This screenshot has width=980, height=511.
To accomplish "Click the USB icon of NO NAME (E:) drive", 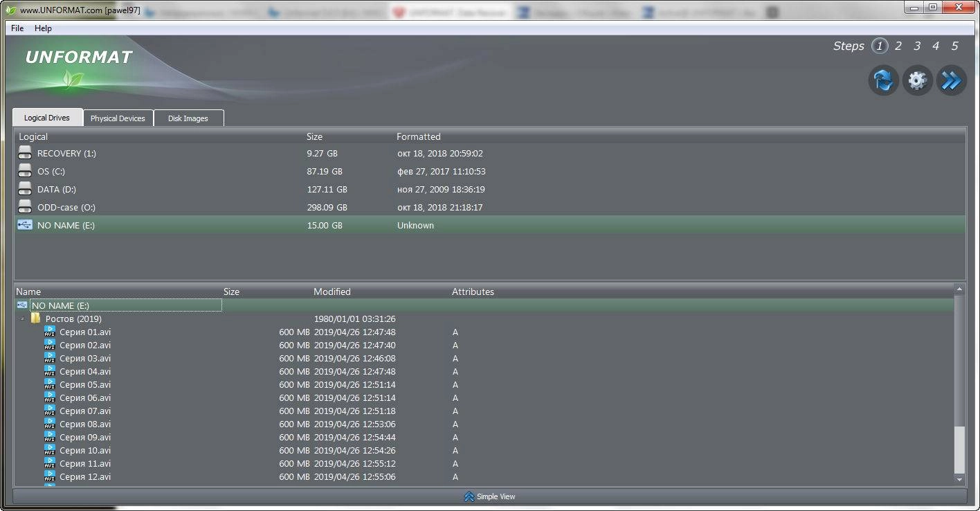I will pyautogui.click(x=25, y=225).
